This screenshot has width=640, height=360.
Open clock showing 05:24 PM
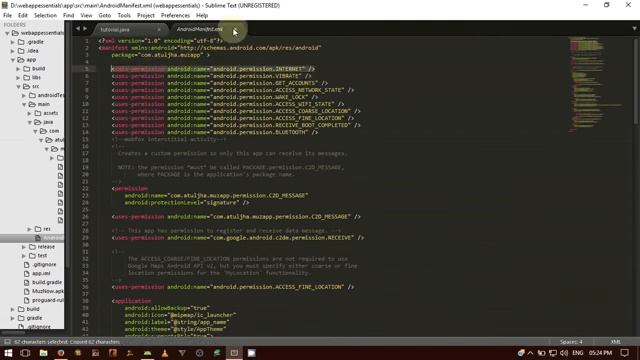point(600,353)
